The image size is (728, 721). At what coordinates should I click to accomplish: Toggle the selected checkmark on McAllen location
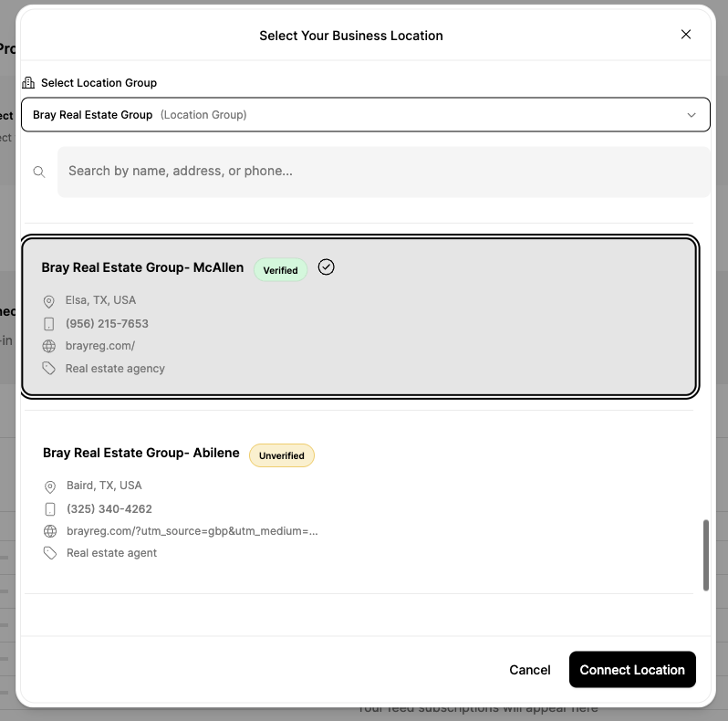click(327, 267)
